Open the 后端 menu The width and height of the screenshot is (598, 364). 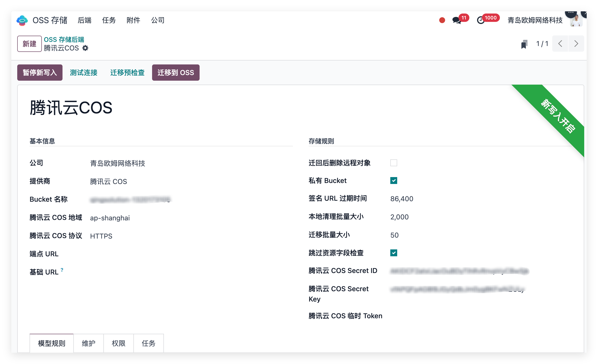84,20
